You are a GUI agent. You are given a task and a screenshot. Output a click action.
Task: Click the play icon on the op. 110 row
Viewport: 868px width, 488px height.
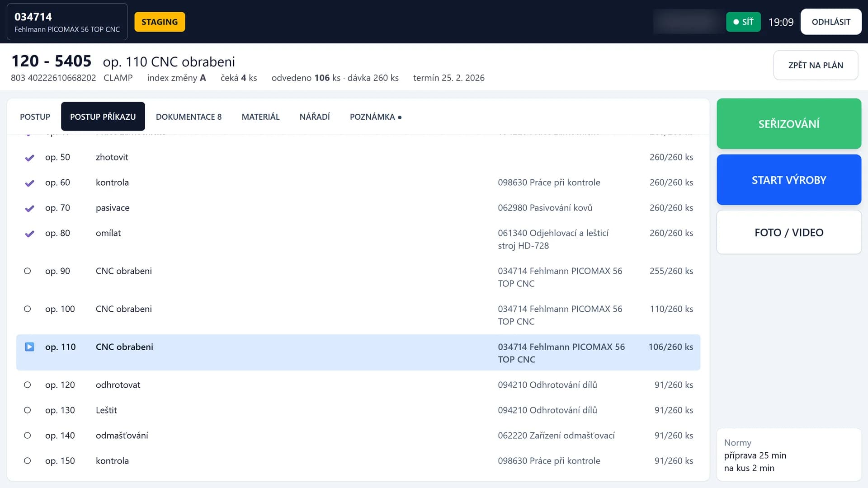click(29, 347)
